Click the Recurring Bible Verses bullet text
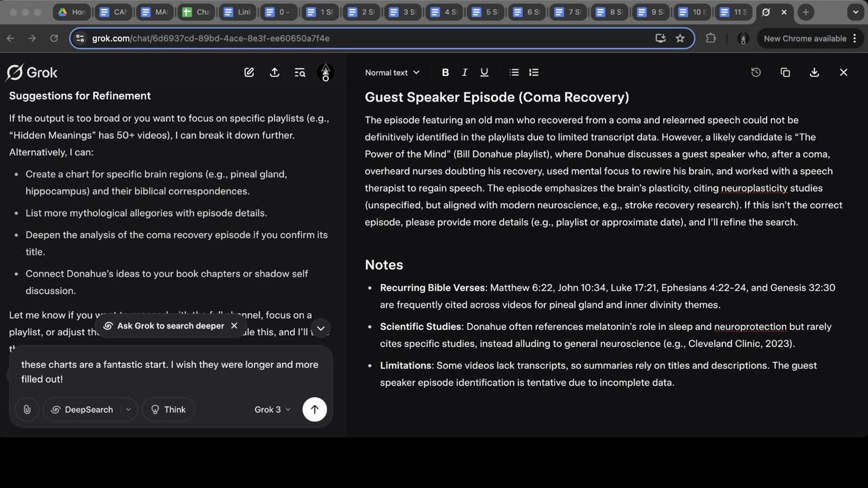The height and width of the screenshot is (488, 868). 607,296
